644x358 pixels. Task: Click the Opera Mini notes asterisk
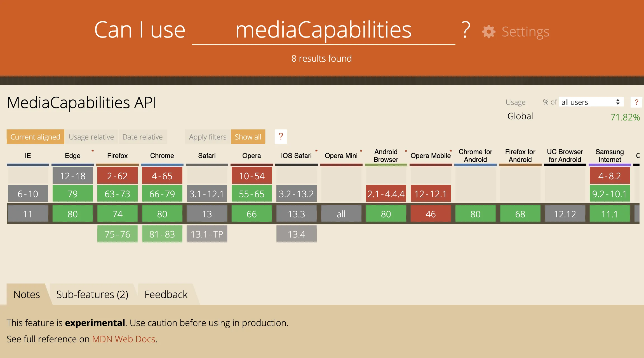[361, 151]
